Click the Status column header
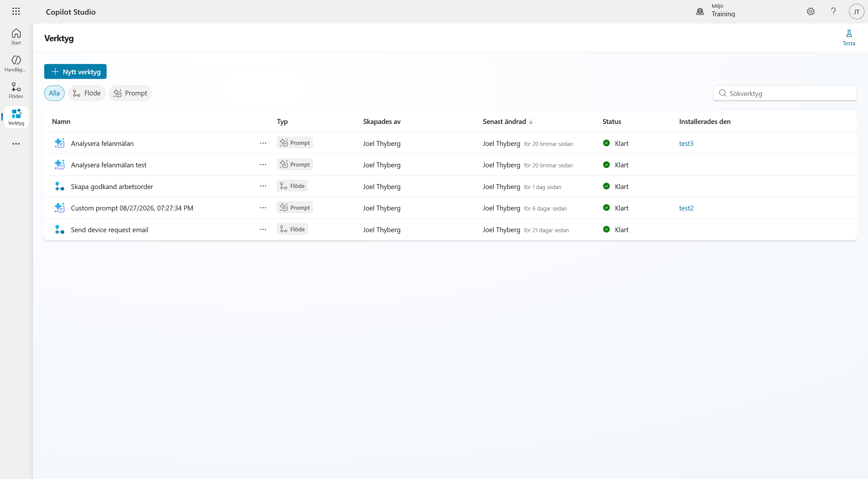Screen dimensions: 868x479 click(x=612, y=122)
